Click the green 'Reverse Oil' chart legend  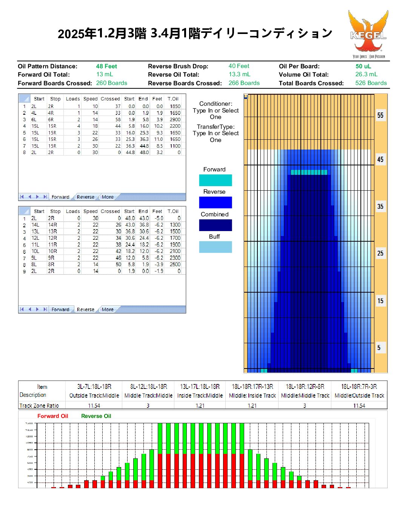click(96, 416)
